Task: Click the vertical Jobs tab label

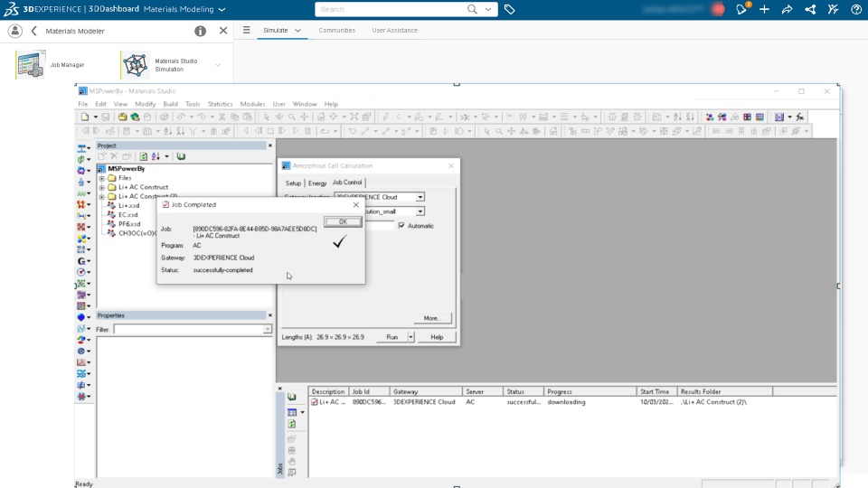Action: (x=279, y=469)
